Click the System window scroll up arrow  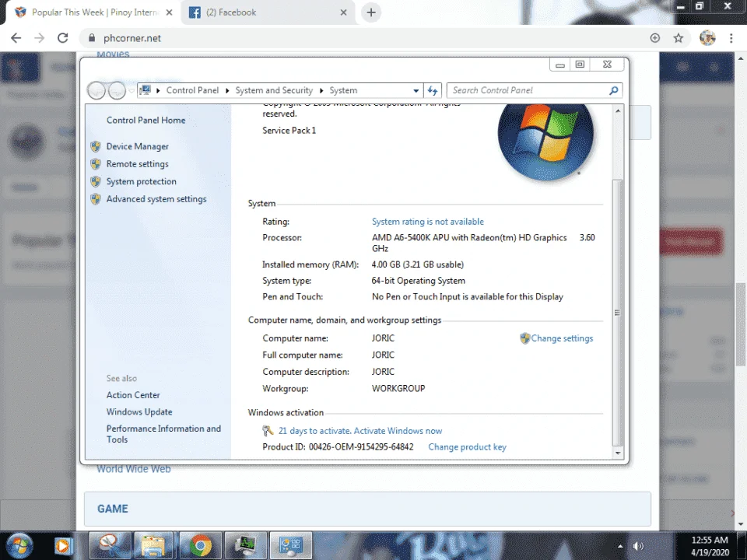pos(618,111)
